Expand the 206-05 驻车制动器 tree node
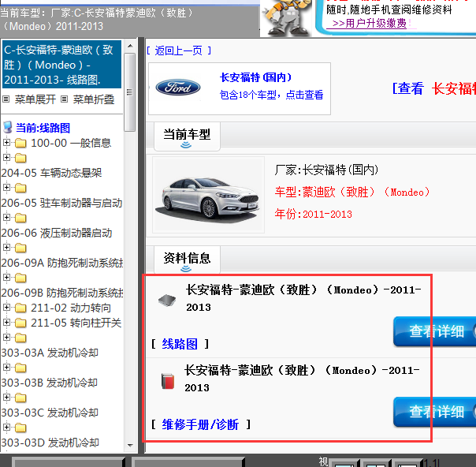 point(6,187)
